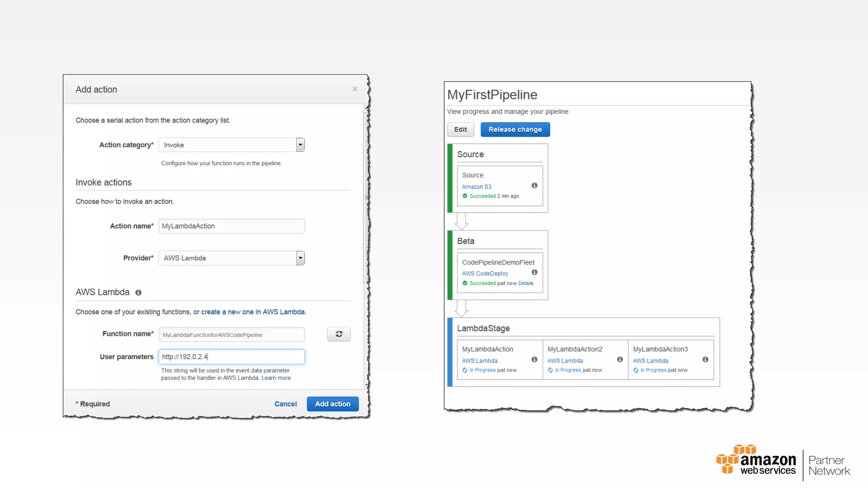Open the AWS CodeDeploy link in Beta stage
The width and height of the screenshot is (868, 488).
[x=485, y=274]
